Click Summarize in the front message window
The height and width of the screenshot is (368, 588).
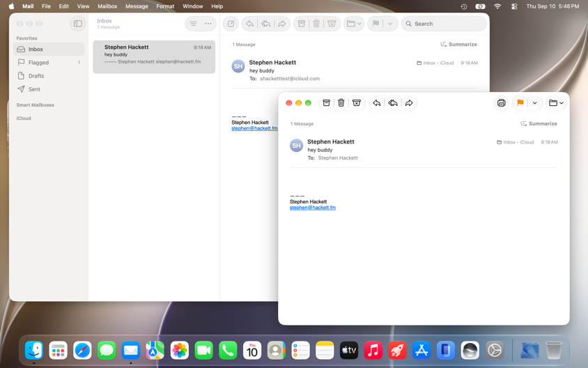click(x=539, y=123)
